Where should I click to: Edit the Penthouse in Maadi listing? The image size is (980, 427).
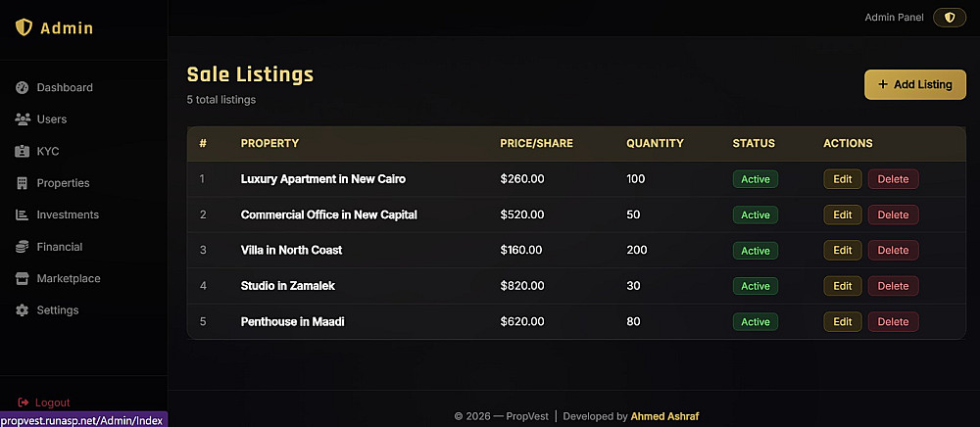click(x=842, y=321)
